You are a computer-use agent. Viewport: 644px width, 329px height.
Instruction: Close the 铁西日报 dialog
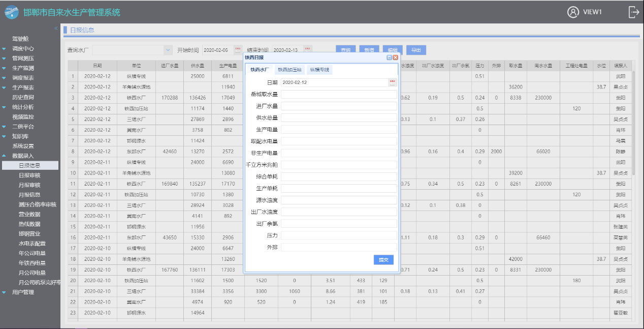(x=395, y=57)
